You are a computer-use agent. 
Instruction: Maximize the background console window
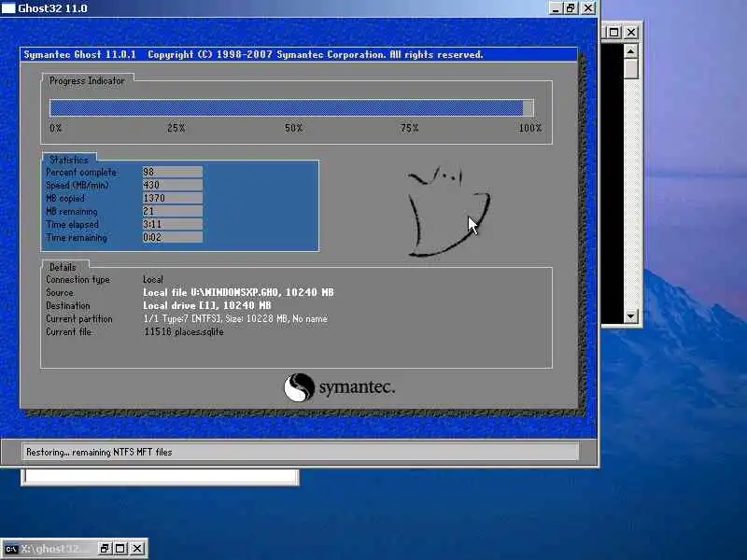(x=614, y=32)
